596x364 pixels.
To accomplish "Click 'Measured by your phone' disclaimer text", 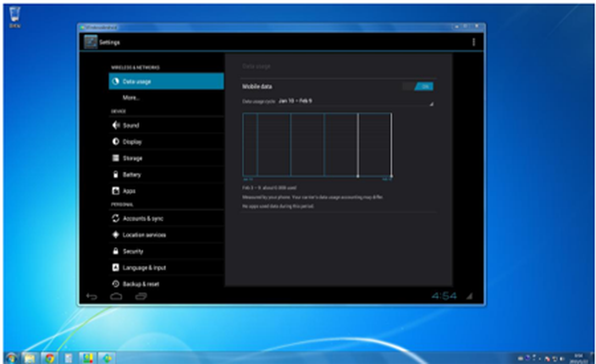I will pos(313,197).
